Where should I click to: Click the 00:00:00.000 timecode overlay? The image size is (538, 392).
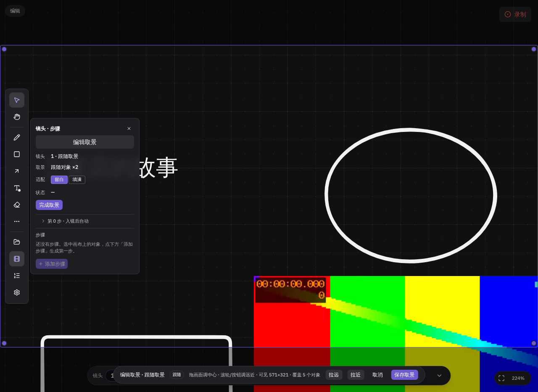[x=290, y=284]
